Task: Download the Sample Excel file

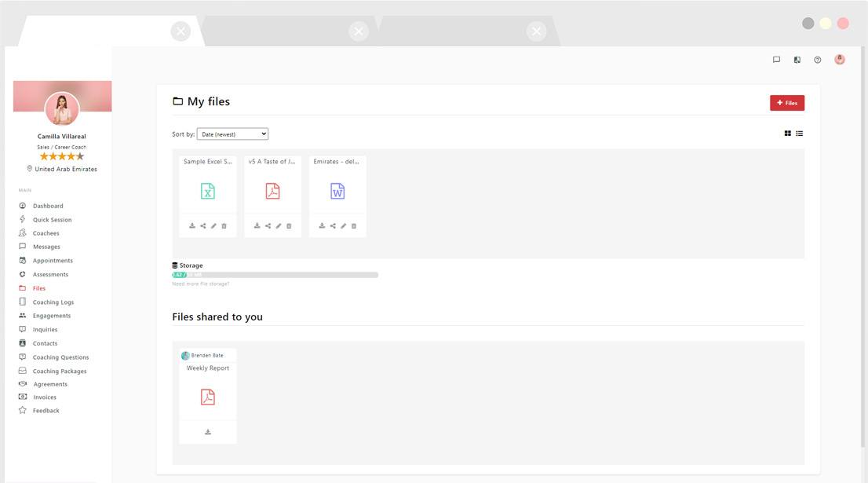Action: 192,226
